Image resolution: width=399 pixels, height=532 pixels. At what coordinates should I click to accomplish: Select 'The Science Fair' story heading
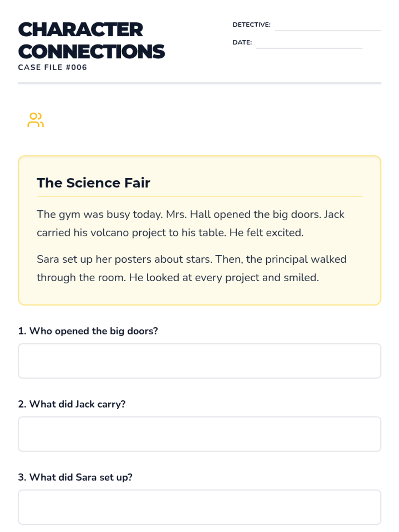(93, 183)
